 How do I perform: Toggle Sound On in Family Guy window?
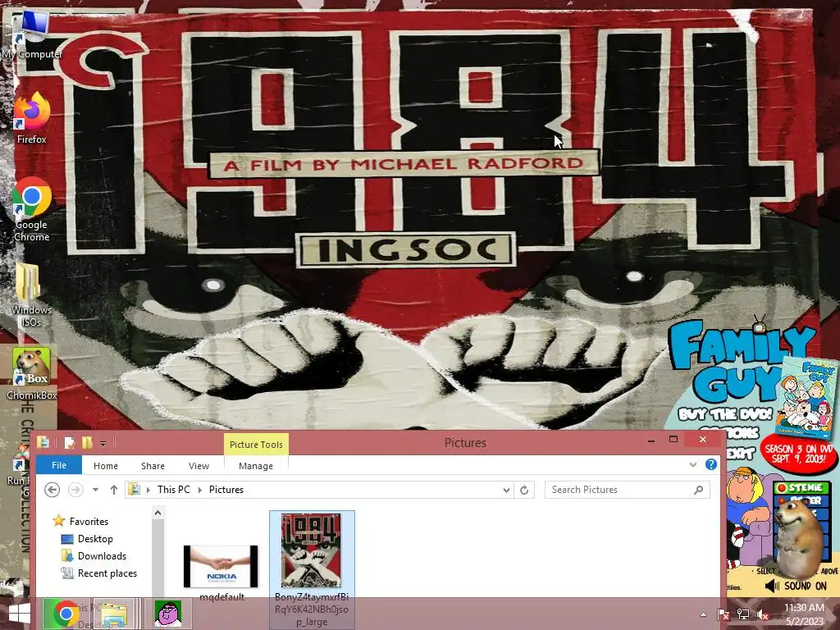[796, 586]
